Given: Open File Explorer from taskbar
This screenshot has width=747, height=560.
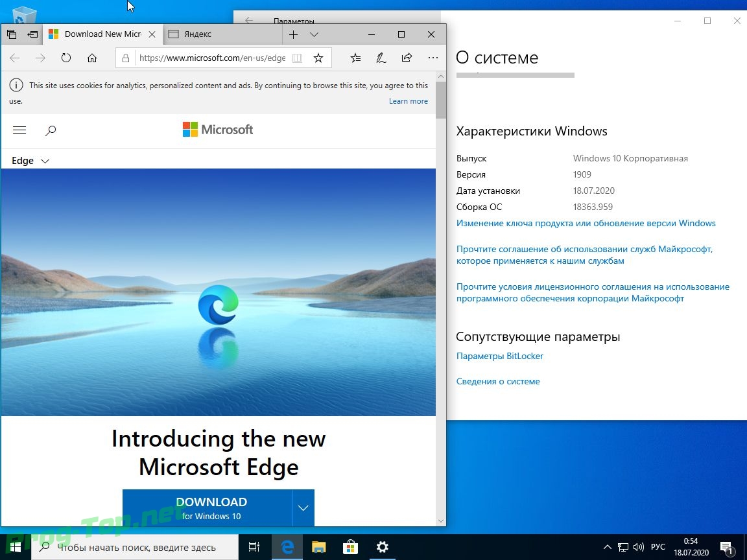Looking at the screenshot, I should click(x=319, y=547).
